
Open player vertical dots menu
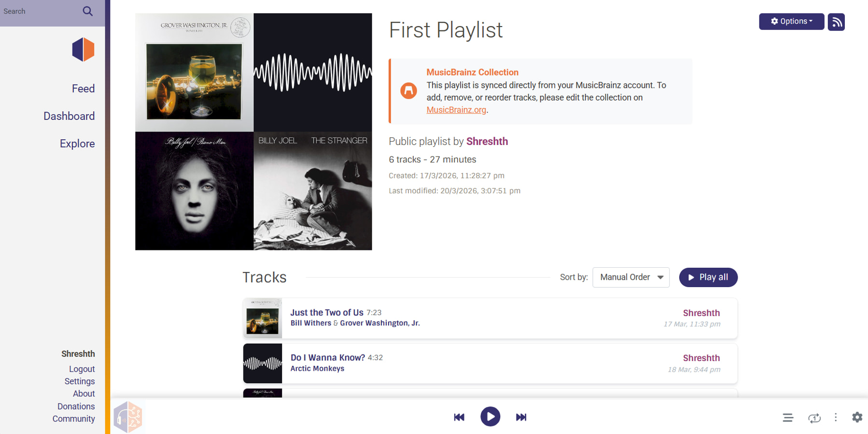coord(836,417)
